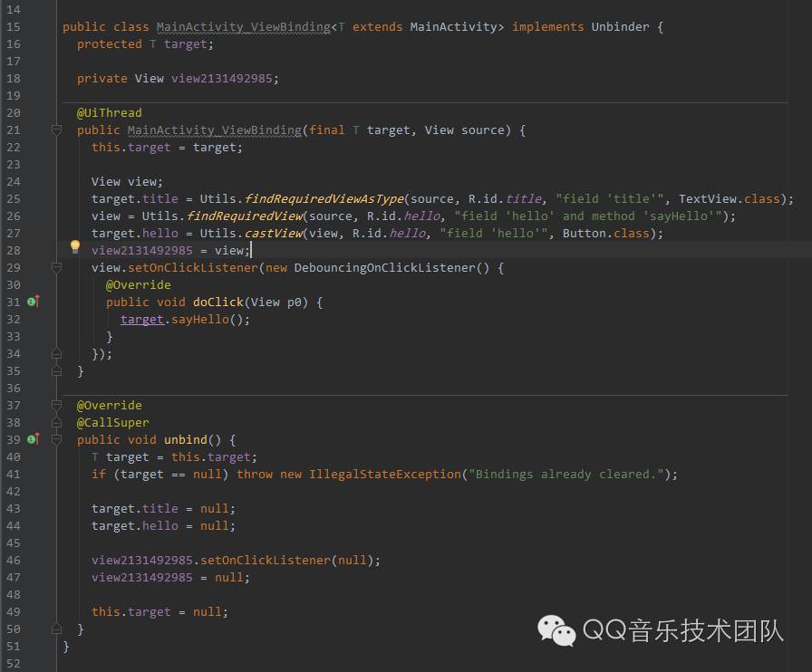Click the override gutter icon beside unbind
The width and height of the screenshot is (812, 672).
(x=33, y=439)
